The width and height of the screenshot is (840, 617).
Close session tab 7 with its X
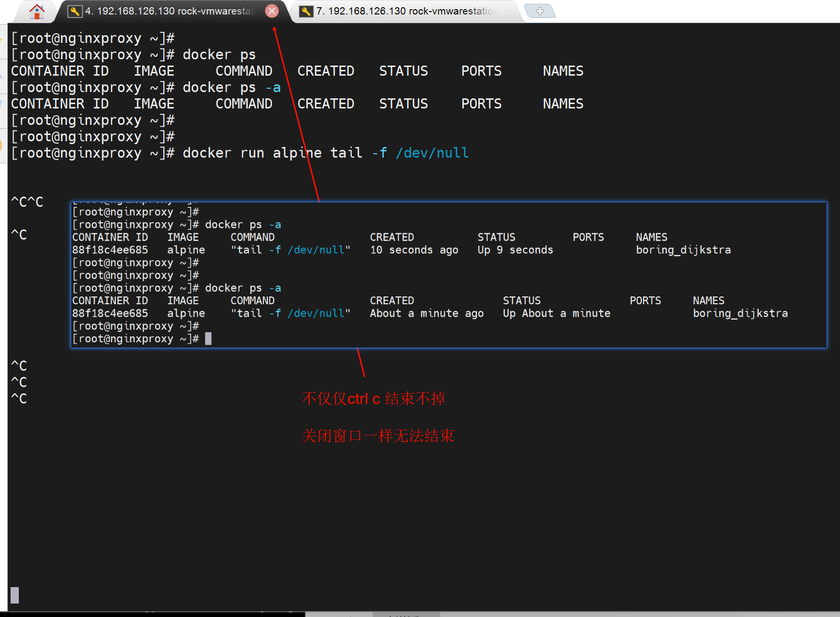point(503,11)
